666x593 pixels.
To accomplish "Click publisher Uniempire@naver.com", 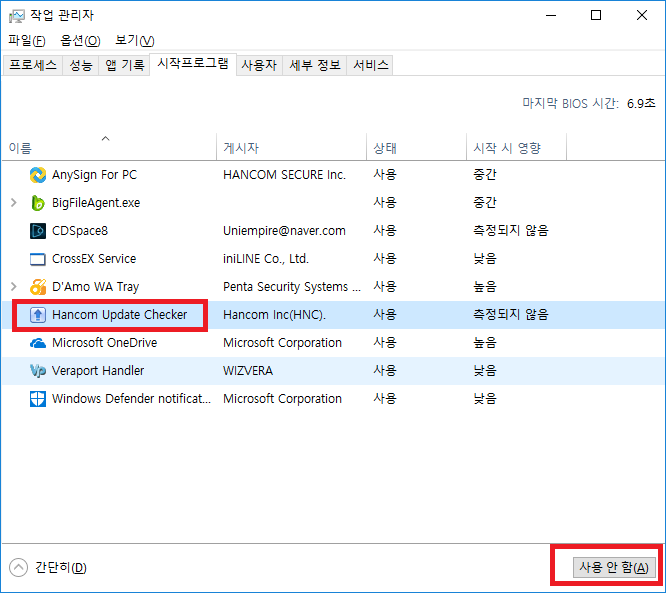I will click(x=285, y=231).
